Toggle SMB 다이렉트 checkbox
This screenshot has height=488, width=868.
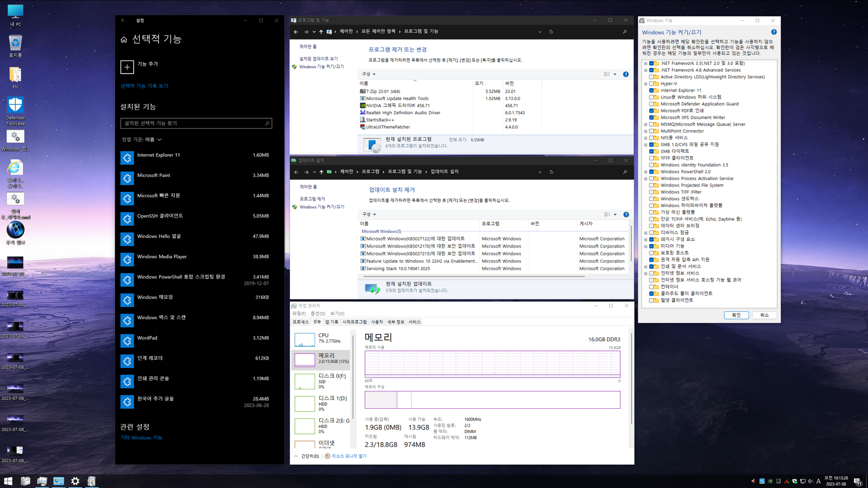pos(652,151)
